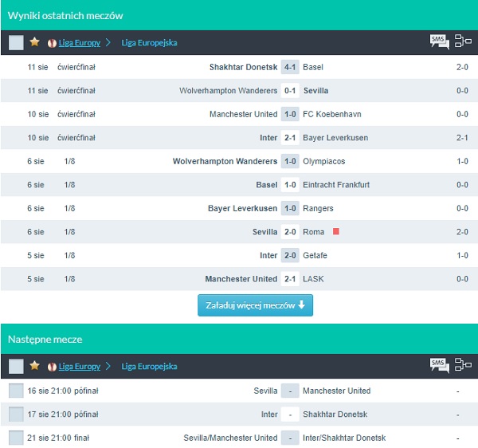Tick checkbox for Sevilla vs Manchester United match
478x448 pixels.
16,391
